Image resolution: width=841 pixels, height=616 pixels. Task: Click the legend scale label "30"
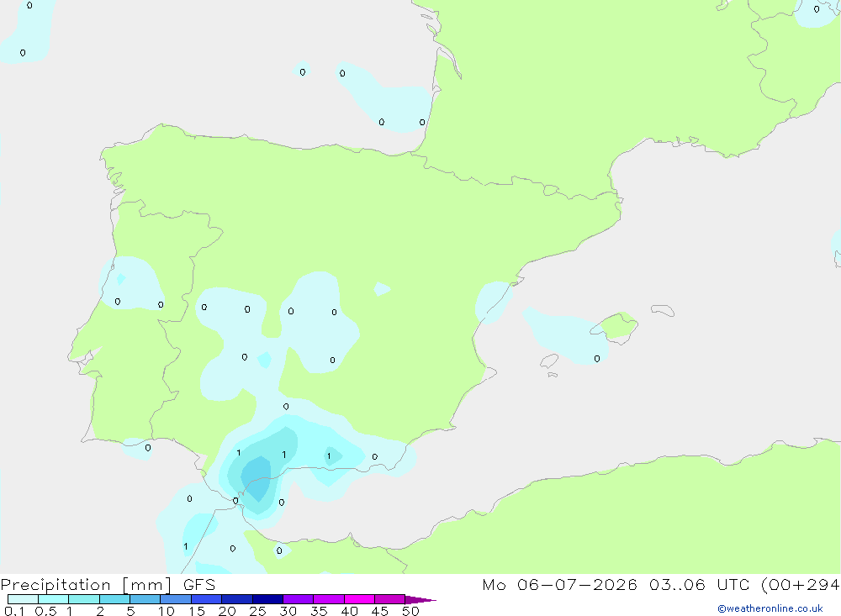click(x=288, y=611)
